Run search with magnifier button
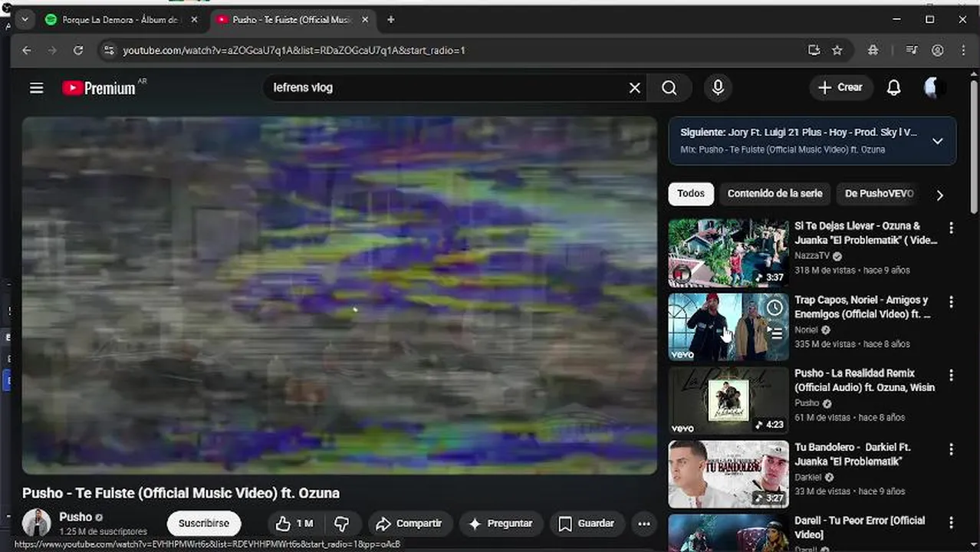Screen dimensions: 980x552 (669, 88)
